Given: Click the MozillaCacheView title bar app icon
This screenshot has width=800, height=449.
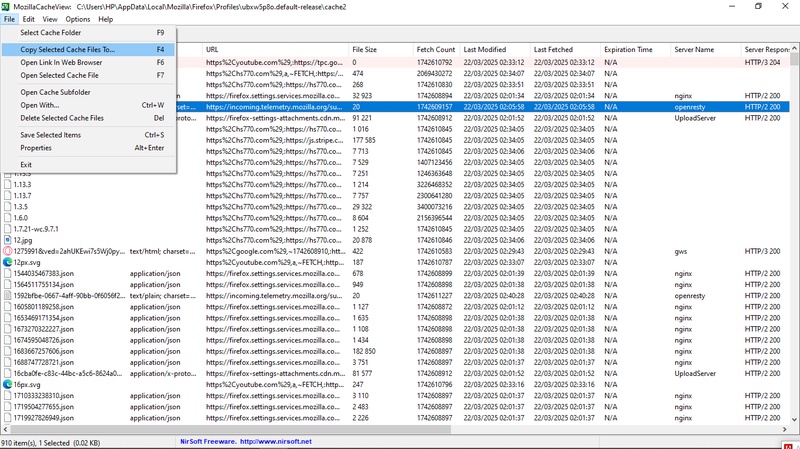Looking at the screenshot, I should tap(7, 6).
